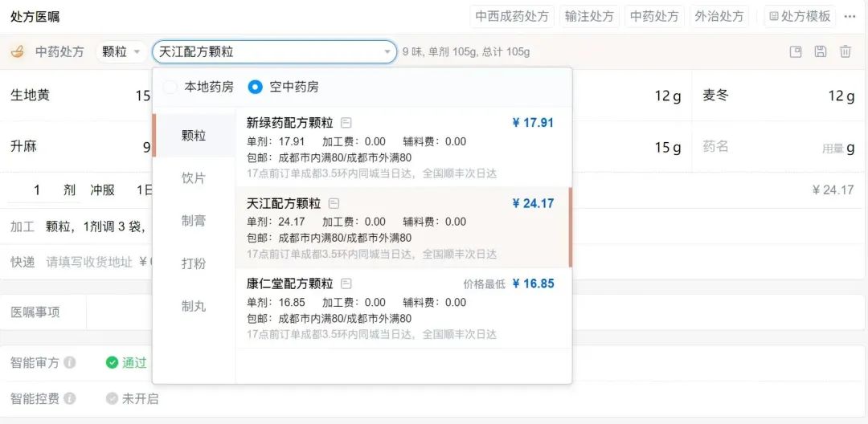Click the 通过 audit result text
The image size is (868, 424).
[x=134, y=363]
